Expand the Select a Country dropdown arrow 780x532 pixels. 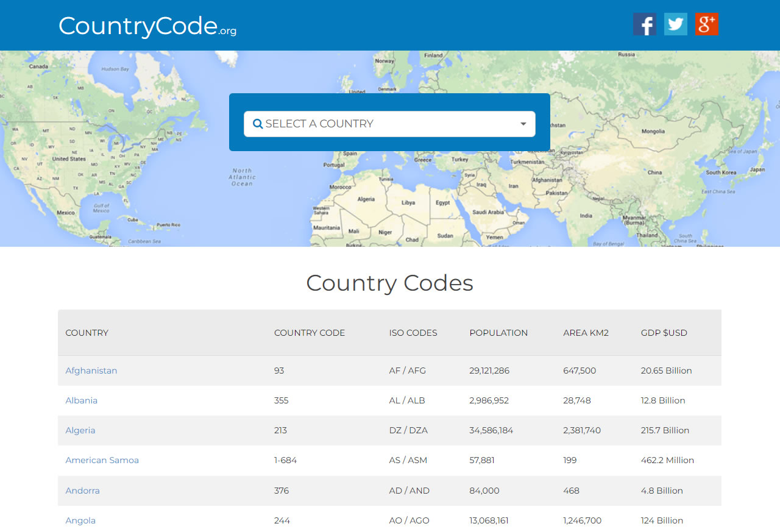pyautogui.click(x=523, y=124)
